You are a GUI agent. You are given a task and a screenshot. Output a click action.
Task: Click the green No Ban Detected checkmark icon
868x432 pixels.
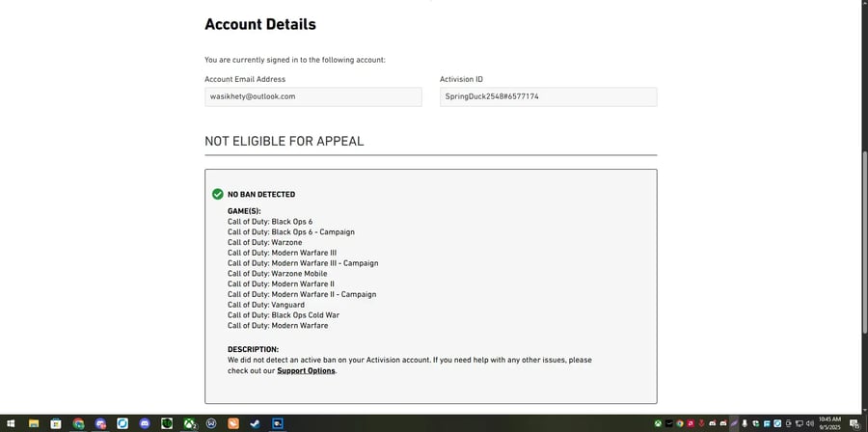218,194
